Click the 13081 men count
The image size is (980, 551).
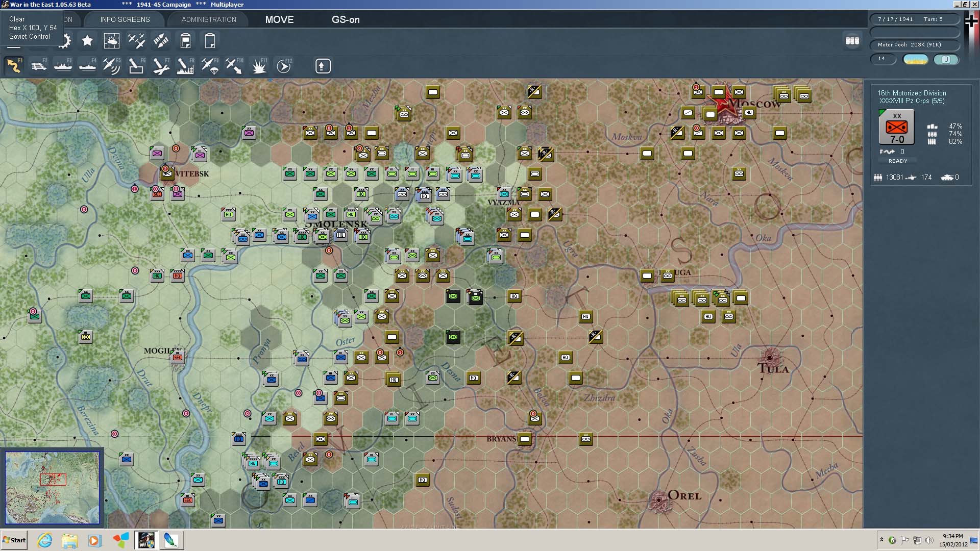point(894,177)
